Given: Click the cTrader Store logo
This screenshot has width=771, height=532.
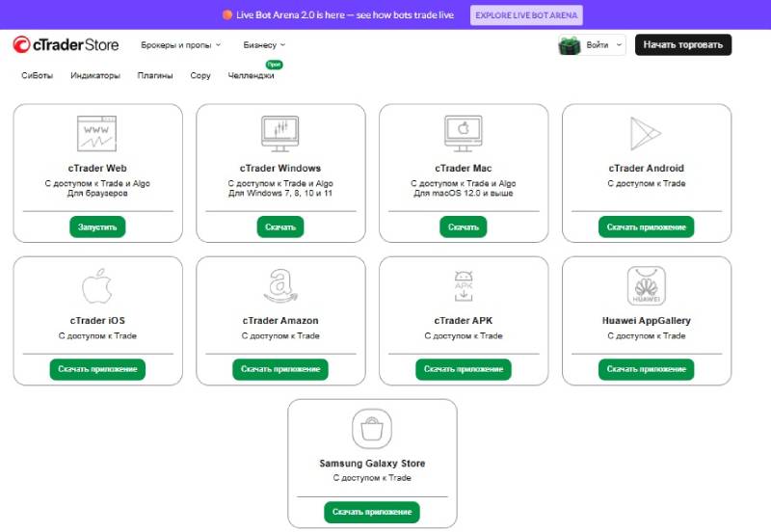Looking at the screenshot, I should pos(66,44).
